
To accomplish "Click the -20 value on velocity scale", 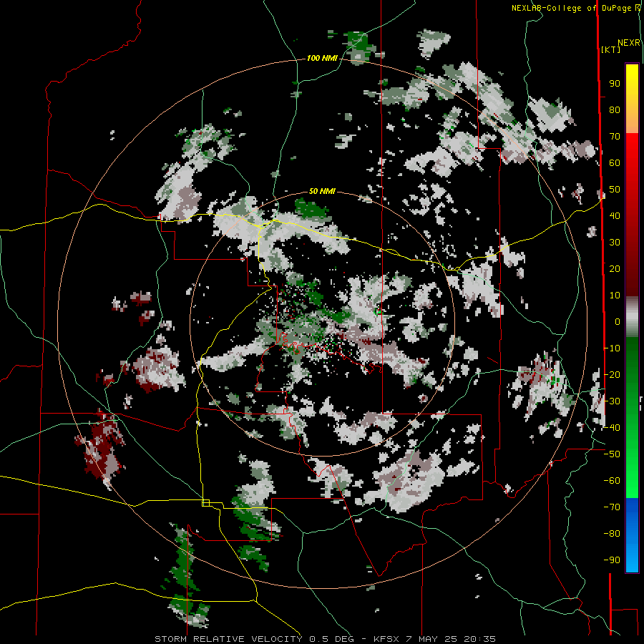I will pyautogui.click(x=612, y=375).
